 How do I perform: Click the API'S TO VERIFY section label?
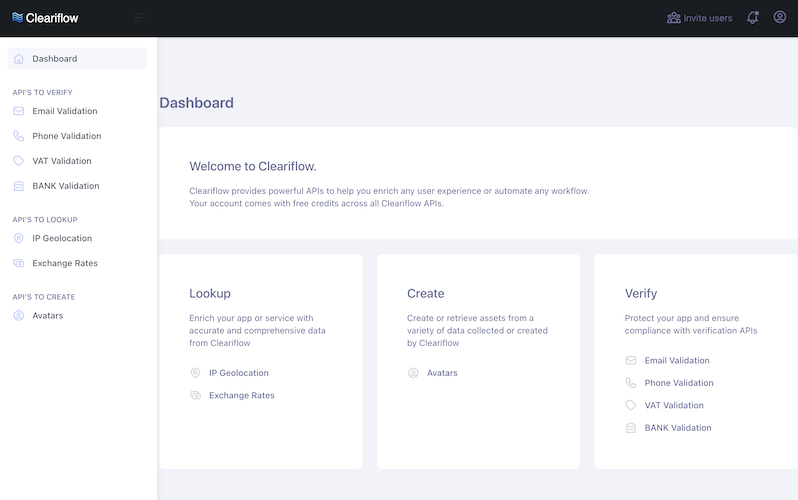[x=42, y=92]
